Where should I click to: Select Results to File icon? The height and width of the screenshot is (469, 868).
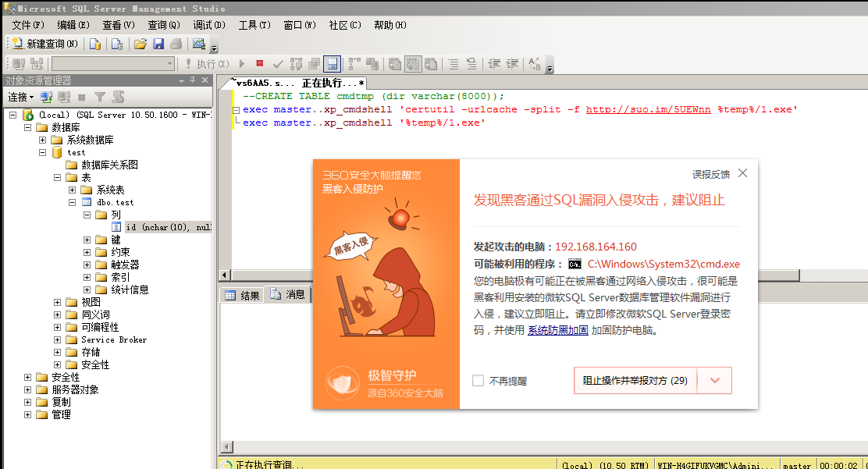click(x=431, y=64)
